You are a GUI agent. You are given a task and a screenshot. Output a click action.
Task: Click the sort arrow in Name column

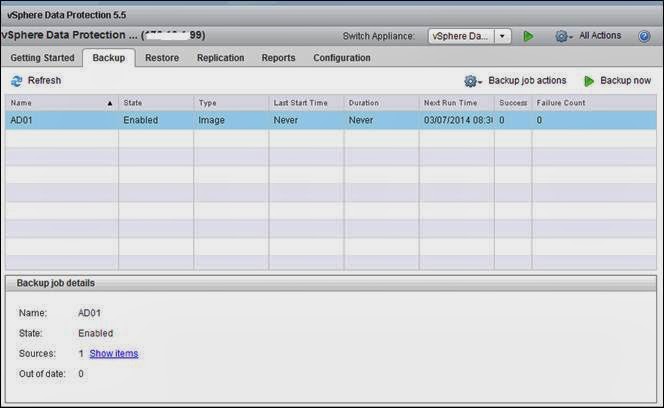pyautogui.click(x=110, y=103)
